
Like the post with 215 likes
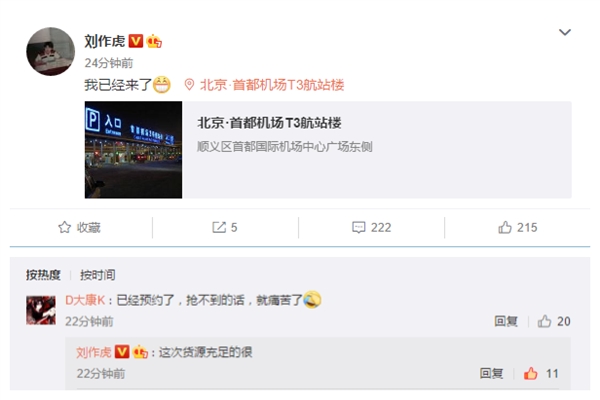coord(505,227)
